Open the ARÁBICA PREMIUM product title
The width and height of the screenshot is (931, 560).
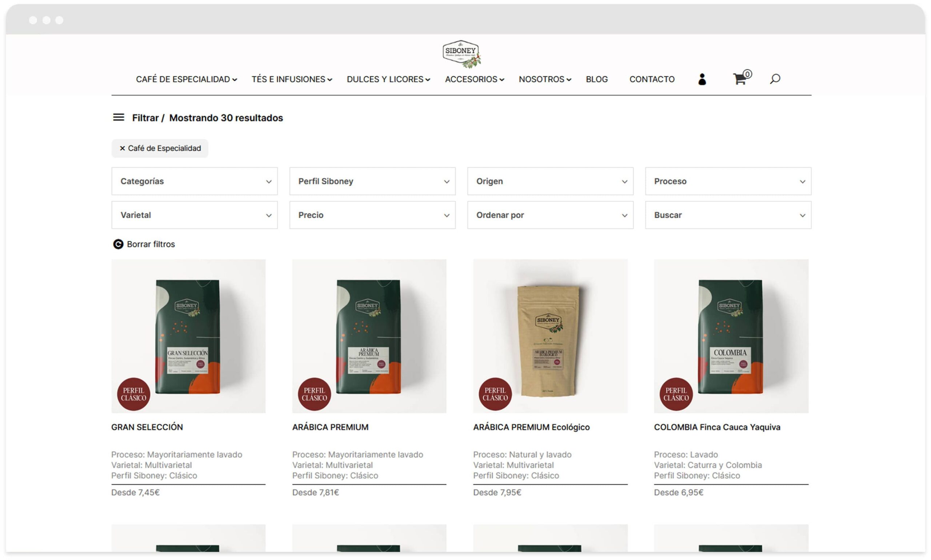coord(330,427)
